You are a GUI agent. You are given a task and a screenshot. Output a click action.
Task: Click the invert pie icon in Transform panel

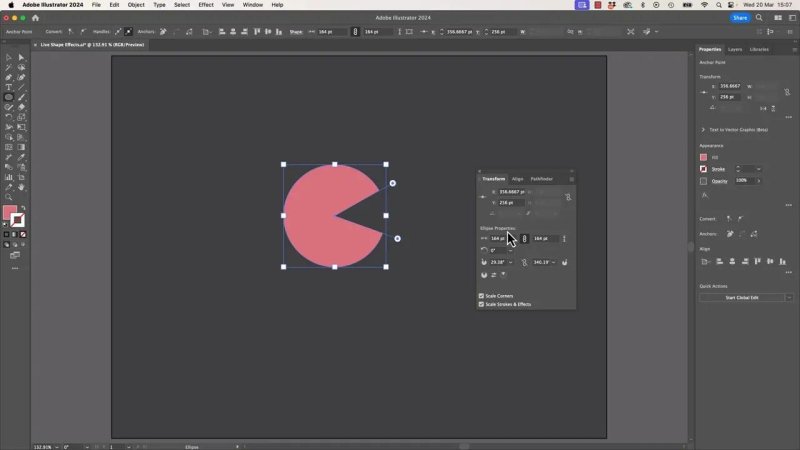(x=493, y=275)
